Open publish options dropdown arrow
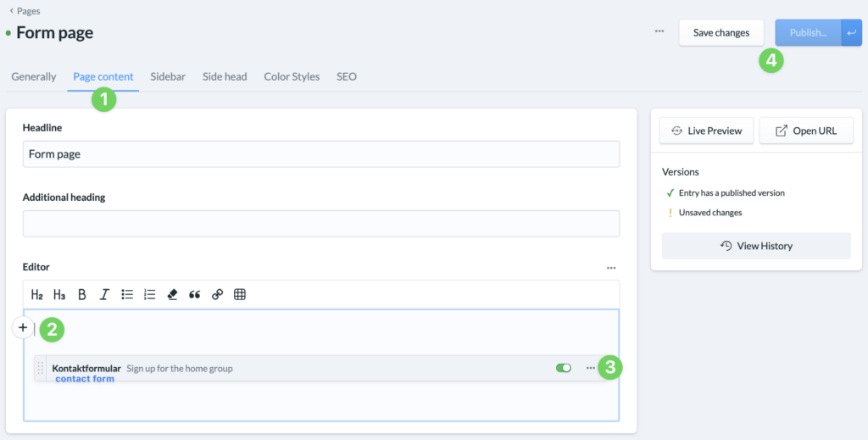This screenshot has height=440, width=868. click(851, 33)
